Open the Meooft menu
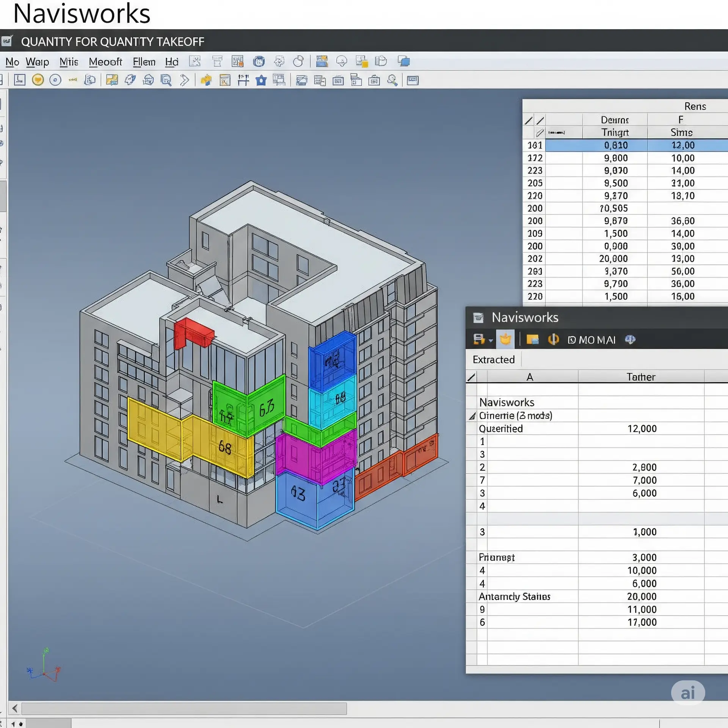This screenshot has width=728, height=728. (105, 62)
